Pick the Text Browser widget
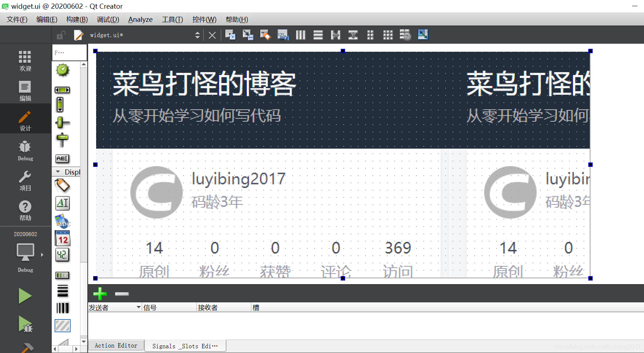The height and width of the screenshot is (353, 644). click(x=62, y=203)
